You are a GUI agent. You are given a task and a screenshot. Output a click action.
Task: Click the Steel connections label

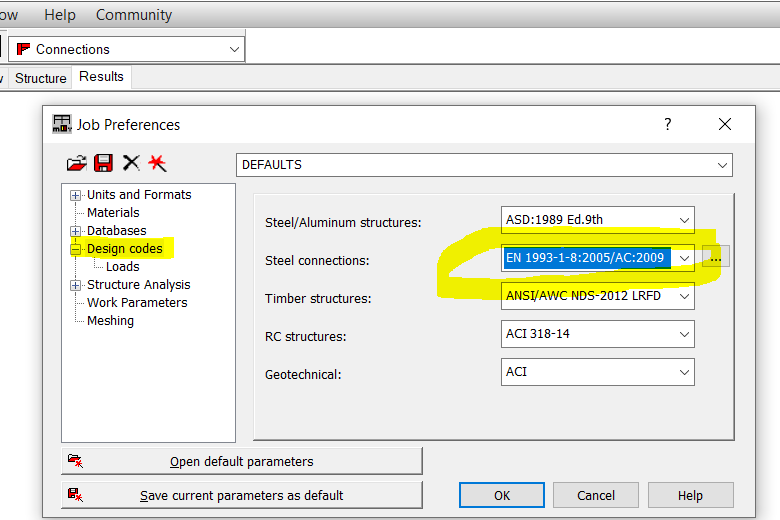coord(317,260)
